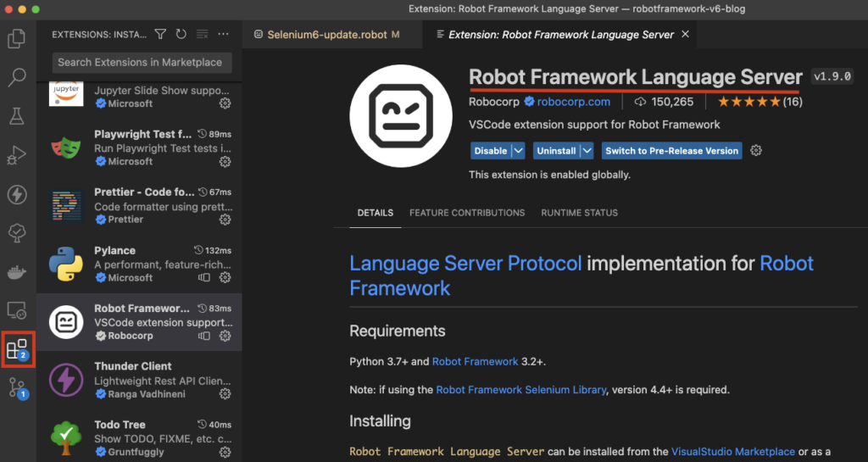Expand the Disable button dropdown arrow
This screenshot has width=868, height=462.
518,151
